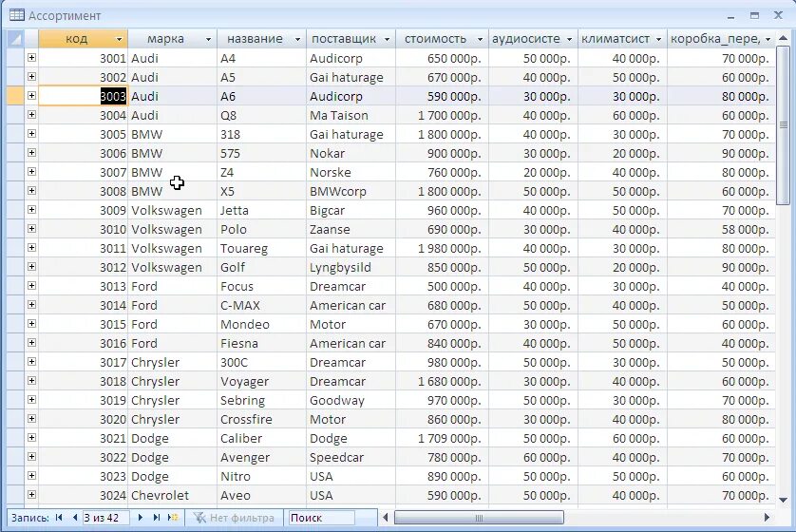Expand subdatasheet for record 3022

(31, 457)
